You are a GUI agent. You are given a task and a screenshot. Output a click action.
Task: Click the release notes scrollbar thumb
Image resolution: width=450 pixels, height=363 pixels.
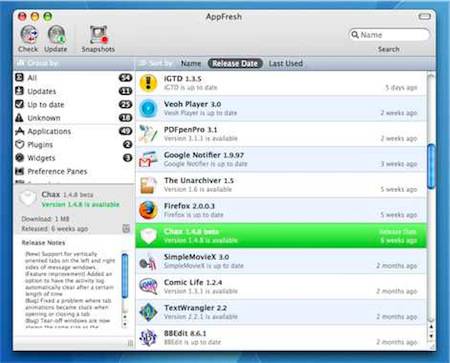125,276
